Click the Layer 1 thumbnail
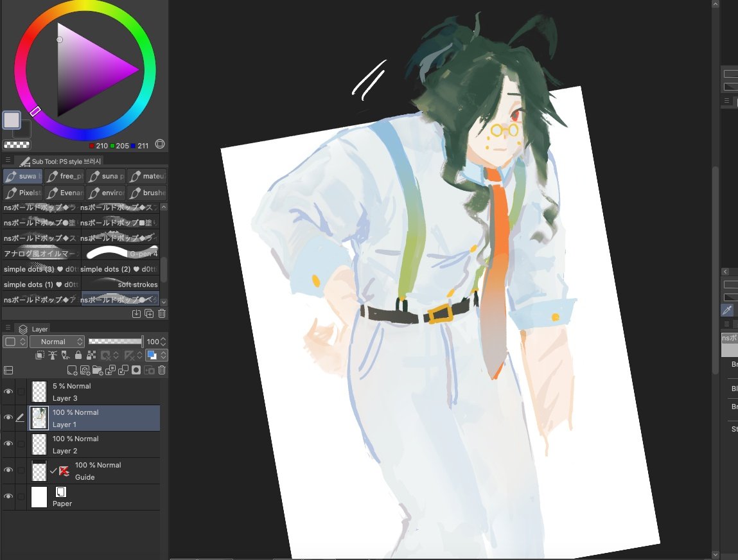This screenshot has height=560, width=738. (39, 418)
